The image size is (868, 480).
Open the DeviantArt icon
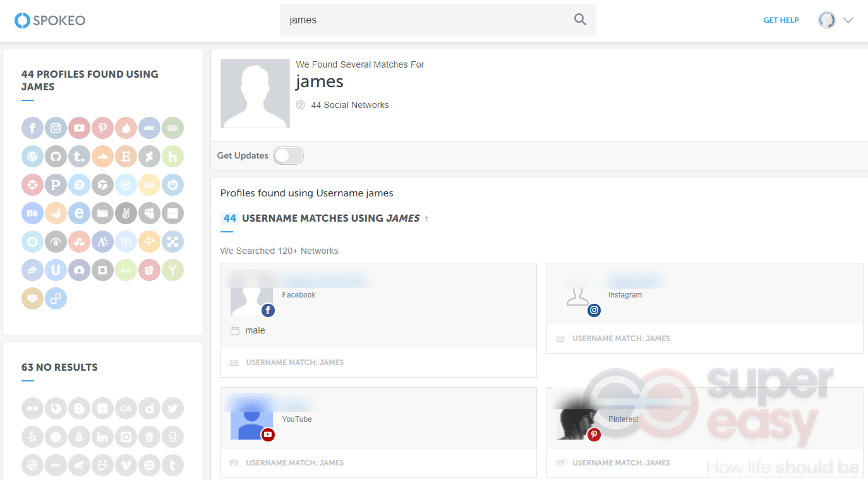[149, 157]
